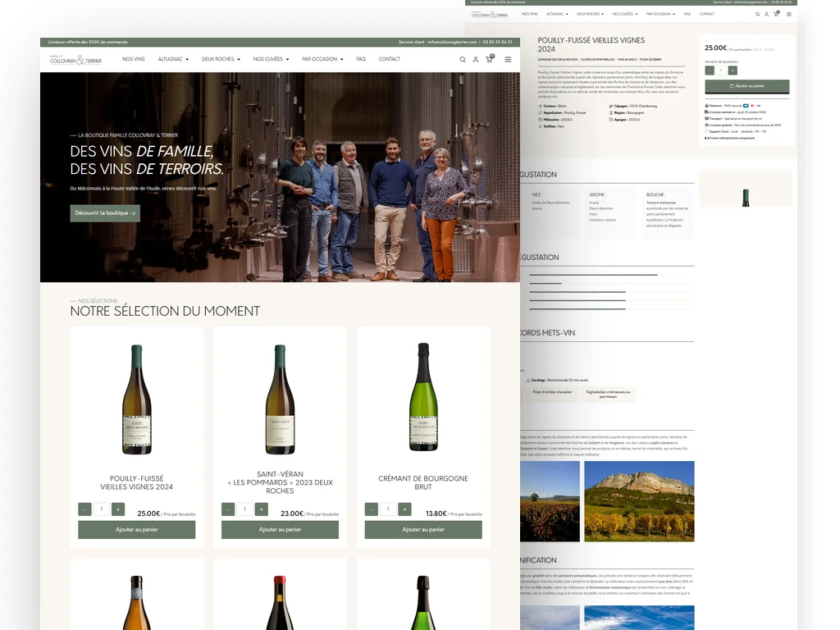Screen dimensions: 840x630
Task: Click Collovray & Terrier logo in front page
Action: 75,60
